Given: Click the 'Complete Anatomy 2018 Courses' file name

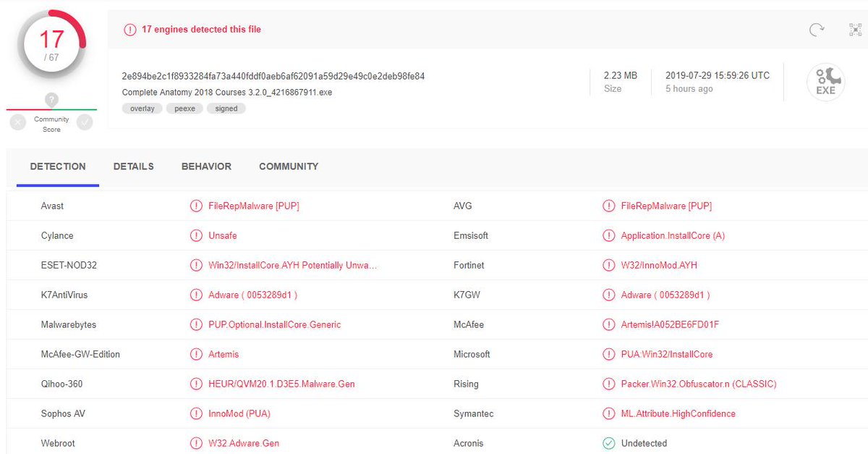Looking at the screenshot, I should [x=227, y=93].
